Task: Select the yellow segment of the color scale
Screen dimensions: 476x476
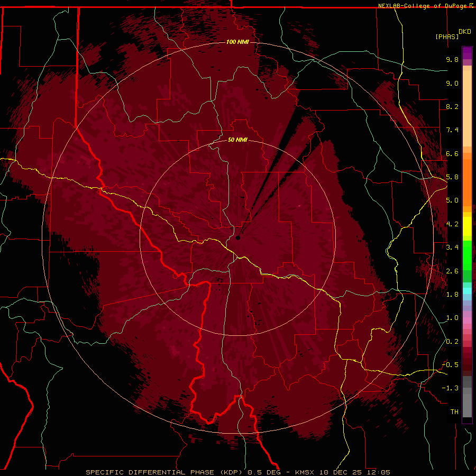Action: pos(467,226)
